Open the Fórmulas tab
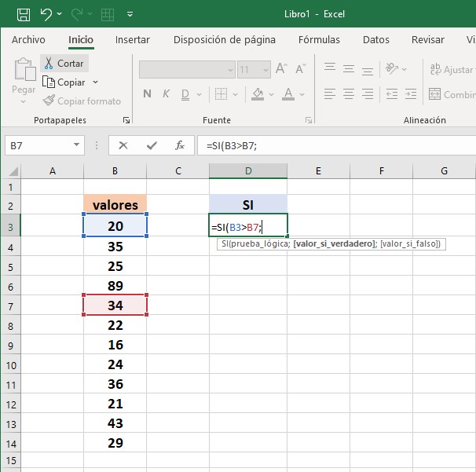The height and width of the screenshot is (472, 476). pos(319,40)
